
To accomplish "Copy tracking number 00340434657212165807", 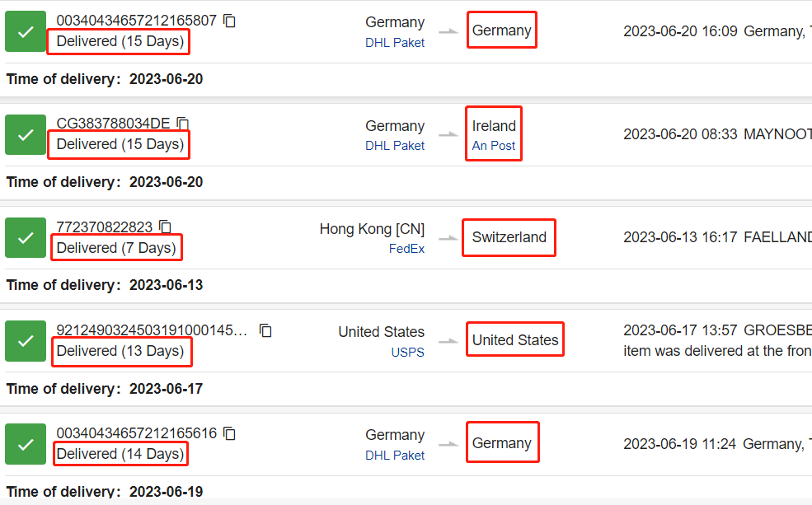I will click(x=229, y=21).
